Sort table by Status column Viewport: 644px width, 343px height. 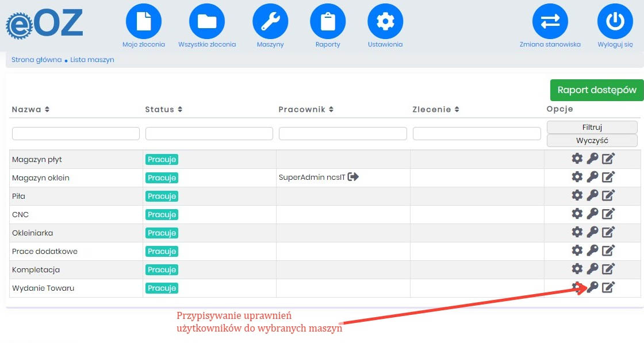point(180,109)
